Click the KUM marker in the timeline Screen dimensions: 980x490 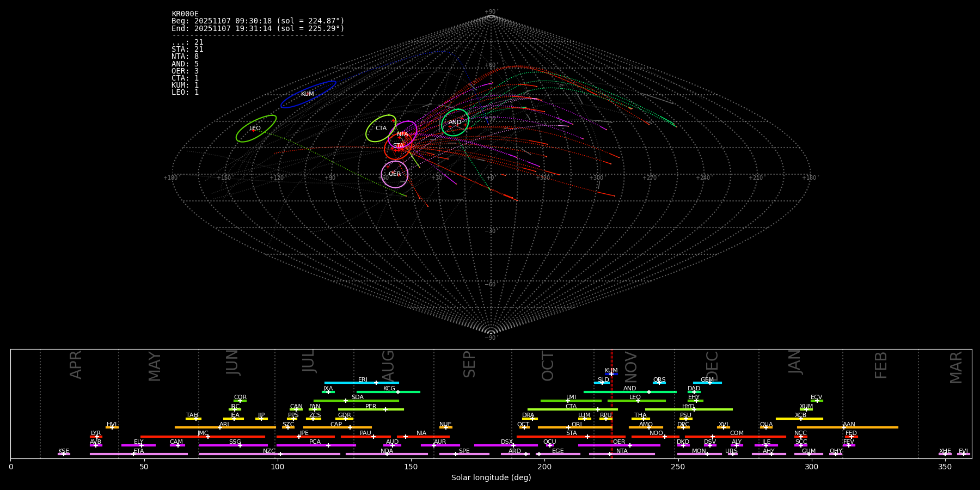click(611, 373)
